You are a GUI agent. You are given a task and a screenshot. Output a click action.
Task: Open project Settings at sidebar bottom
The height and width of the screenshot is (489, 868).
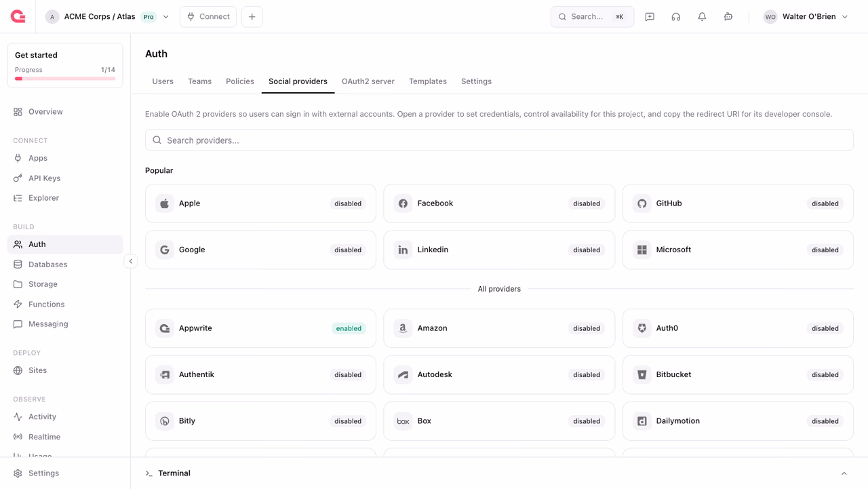tap(65, 473)
